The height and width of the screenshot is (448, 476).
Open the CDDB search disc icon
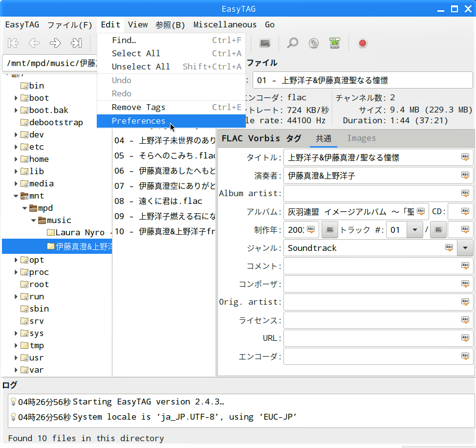pyautogui.click(x=314, y=43)
